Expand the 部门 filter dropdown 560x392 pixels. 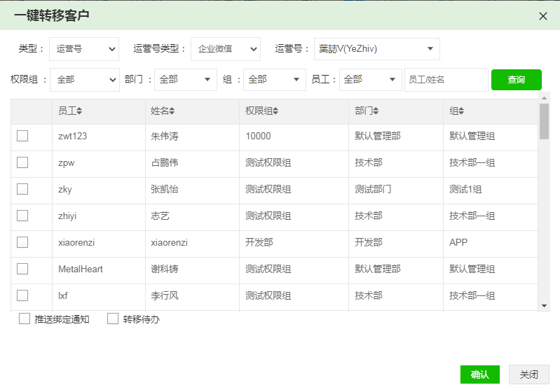point(185,80)
